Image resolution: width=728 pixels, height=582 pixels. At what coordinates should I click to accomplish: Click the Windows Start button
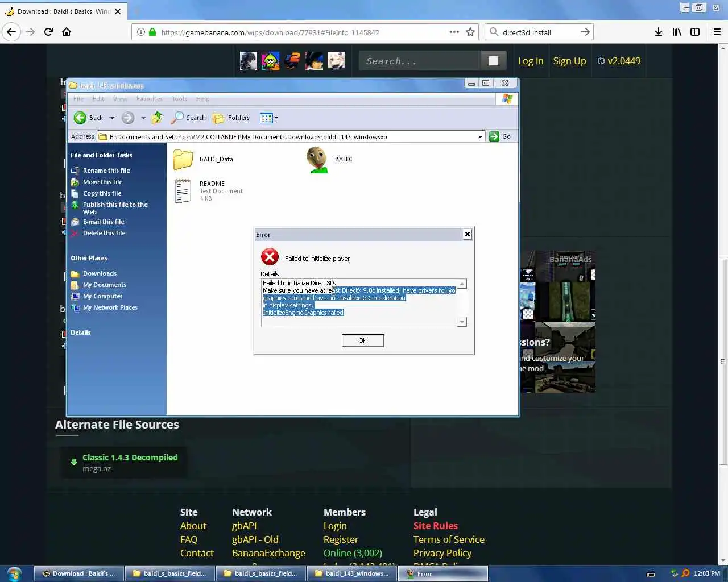coord(14,573)
